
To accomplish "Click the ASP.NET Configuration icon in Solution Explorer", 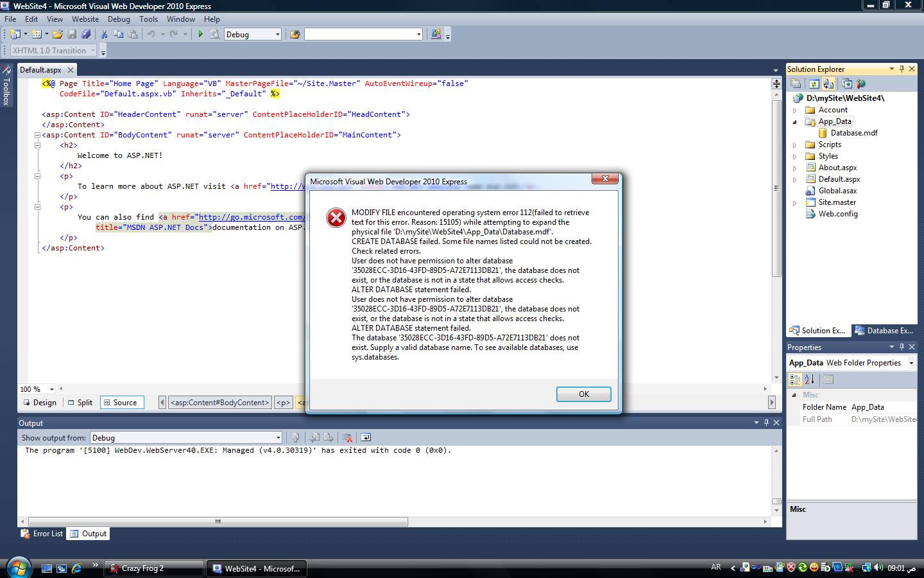I will point(861,83).
